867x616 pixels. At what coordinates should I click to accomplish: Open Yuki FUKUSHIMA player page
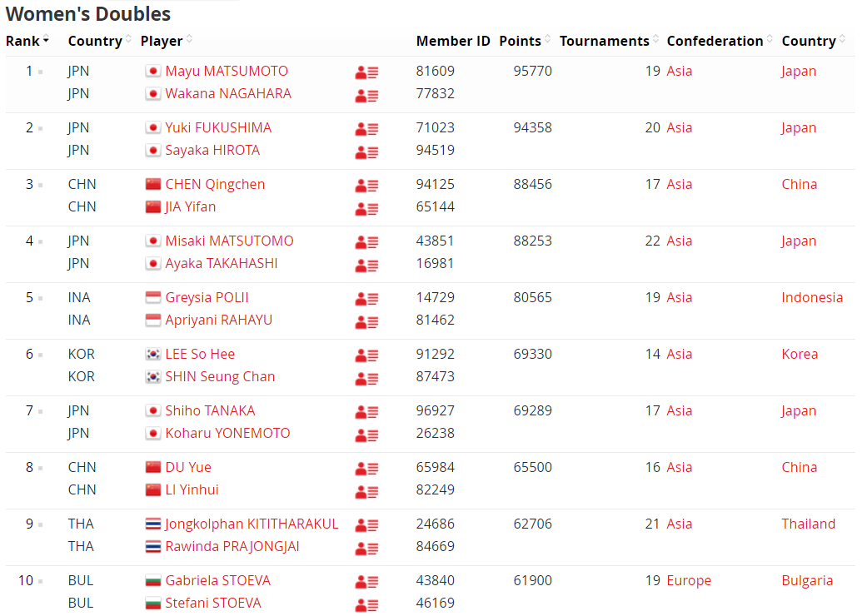tap(218, 127)
